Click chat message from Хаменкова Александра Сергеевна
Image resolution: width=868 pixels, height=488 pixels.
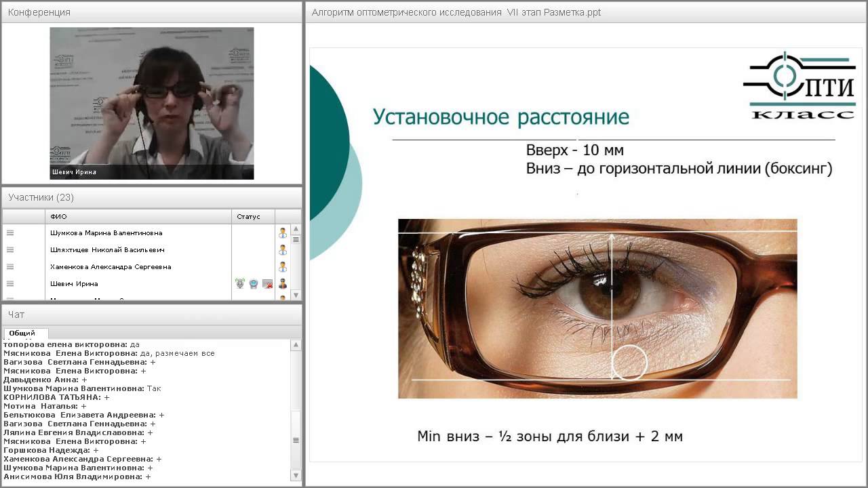tap(83, 459)
